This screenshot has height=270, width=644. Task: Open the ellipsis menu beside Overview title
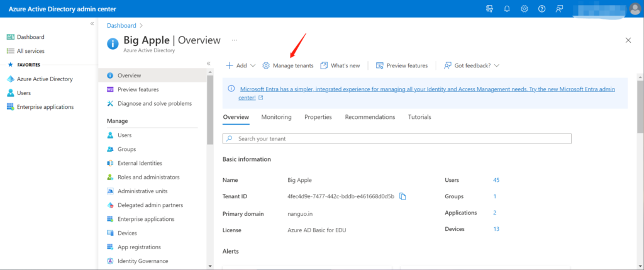click(235, 40)
